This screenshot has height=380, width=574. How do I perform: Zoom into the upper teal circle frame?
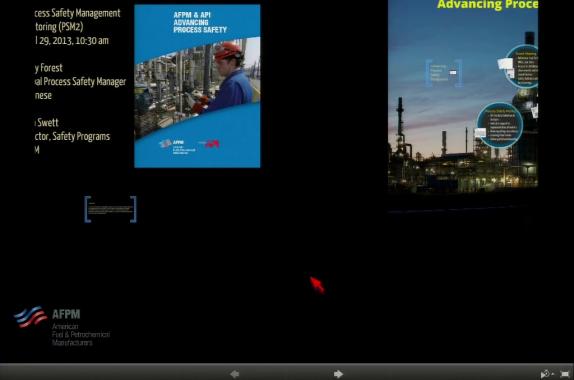tap(523, 67)
